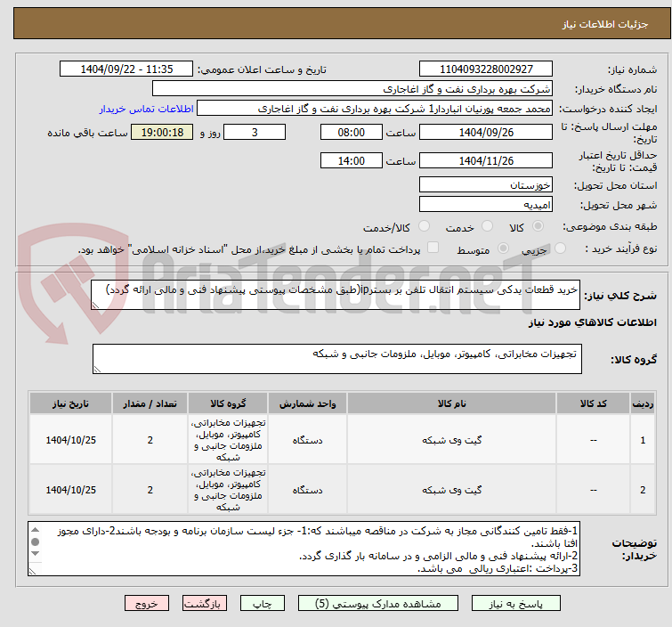Click the پاسخ به نیاز button
The image size is (672, 627).
(515, 604)
